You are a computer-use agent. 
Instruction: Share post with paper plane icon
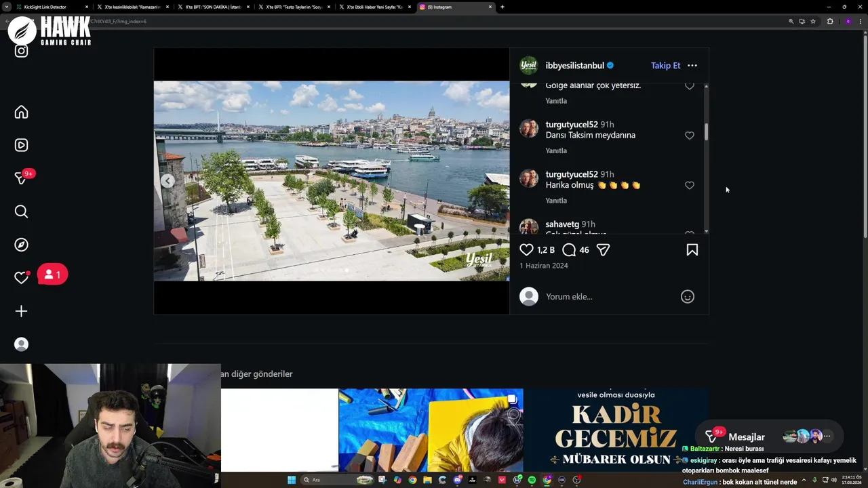point(603,250)
